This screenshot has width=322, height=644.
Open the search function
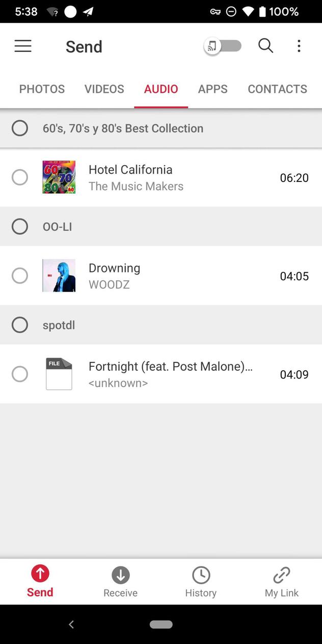[x=265, y=46]
